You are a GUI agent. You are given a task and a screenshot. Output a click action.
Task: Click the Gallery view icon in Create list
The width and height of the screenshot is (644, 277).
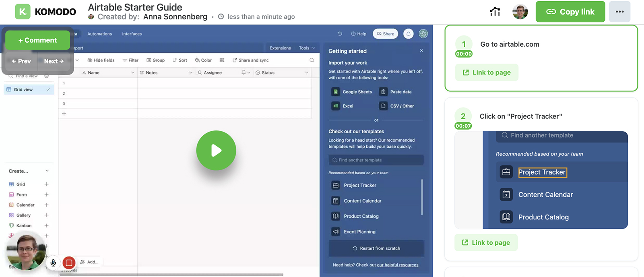[x=11, y=215]
